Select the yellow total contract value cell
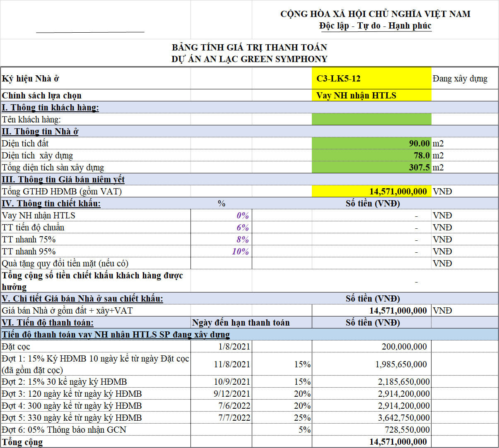499x448 pixels. tap(371, 192)
